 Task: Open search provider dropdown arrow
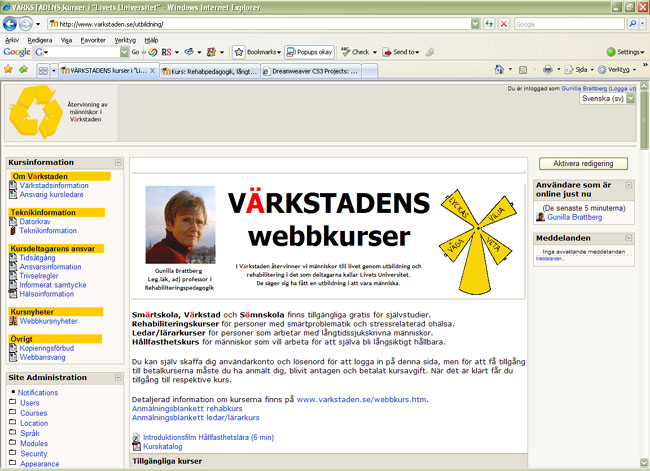point(643,24)
